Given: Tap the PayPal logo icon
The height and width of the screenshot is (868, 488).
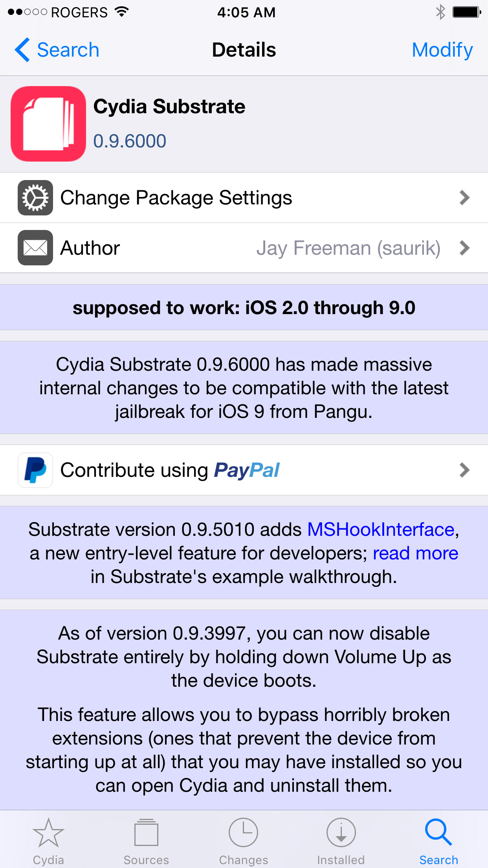Looking at the screenshot, I should point(35,470).
